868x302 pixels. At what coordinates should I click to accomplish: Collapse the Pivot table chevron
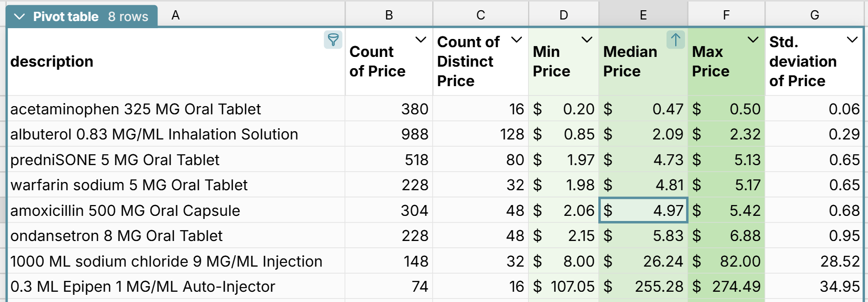[x=19, y=17]
